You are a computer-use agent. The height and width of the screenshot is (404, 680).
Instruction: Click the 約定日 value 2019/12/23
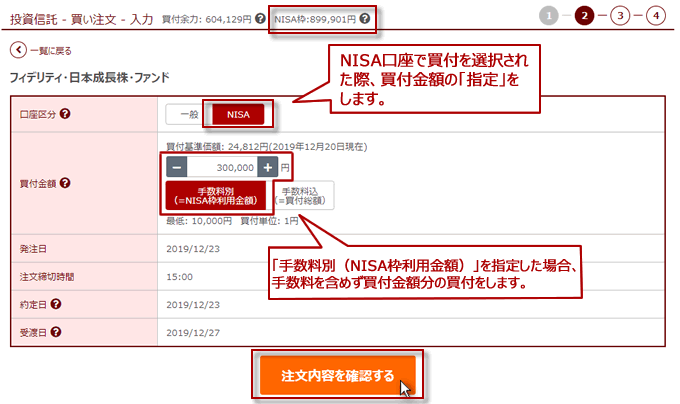click(193, 305)
